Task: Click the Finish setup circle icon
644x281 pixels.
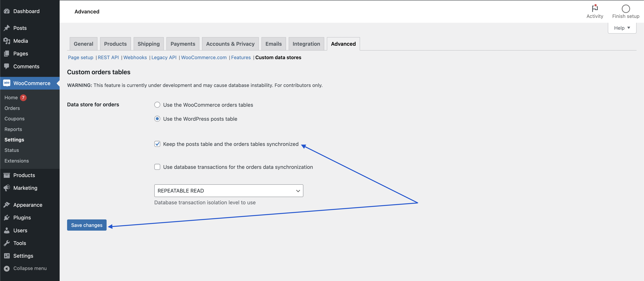Action: 626,9
